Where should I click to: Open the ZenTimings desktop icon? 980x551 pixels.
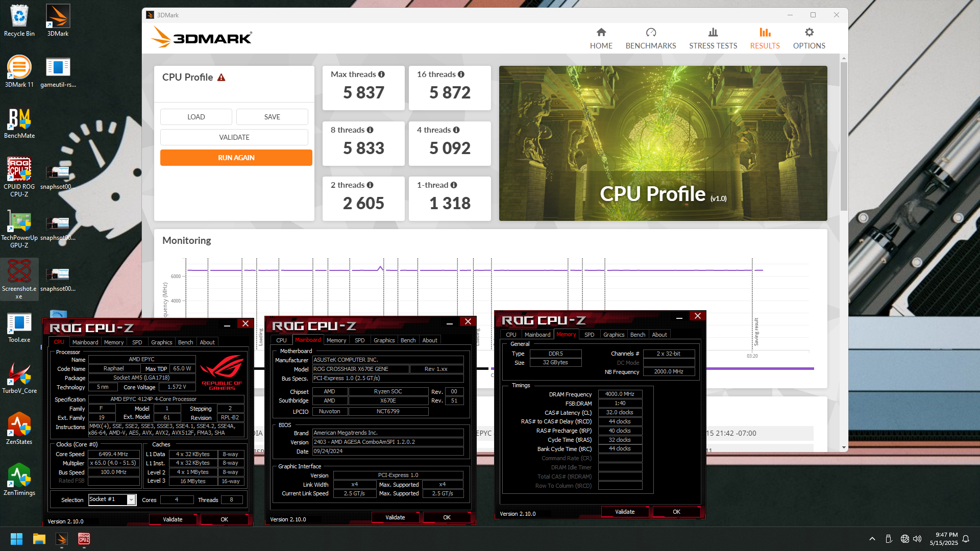[x=19, y=480]
